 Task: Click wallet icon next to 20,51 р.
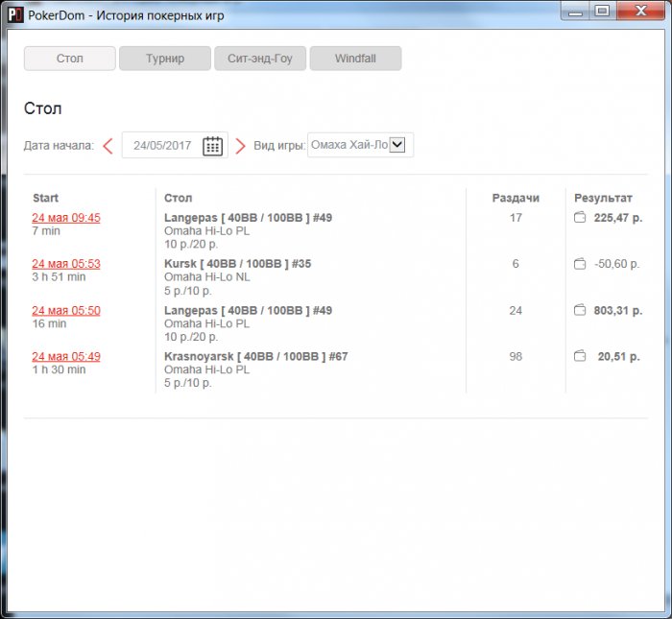[580, 356]
